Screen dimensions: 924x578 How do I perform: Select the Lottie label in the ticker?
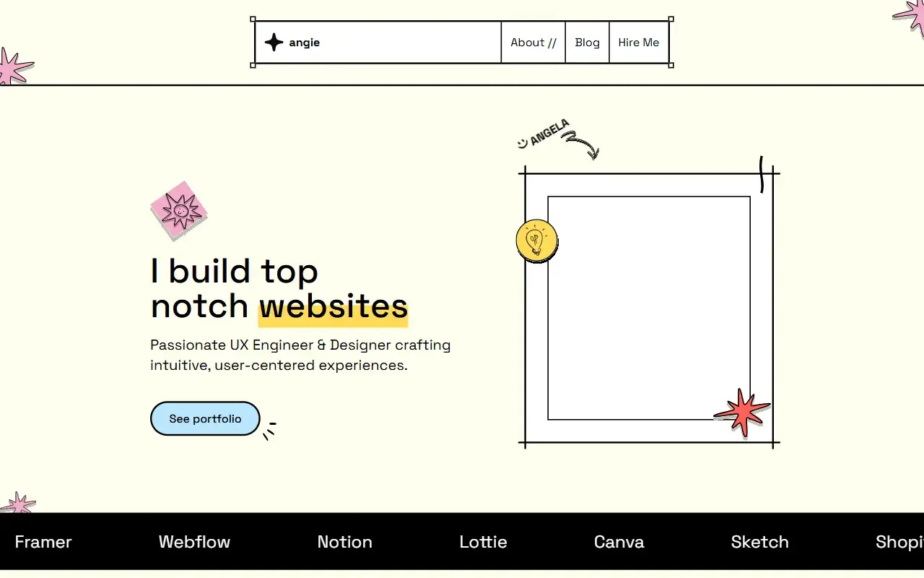[x=483, y=542]
